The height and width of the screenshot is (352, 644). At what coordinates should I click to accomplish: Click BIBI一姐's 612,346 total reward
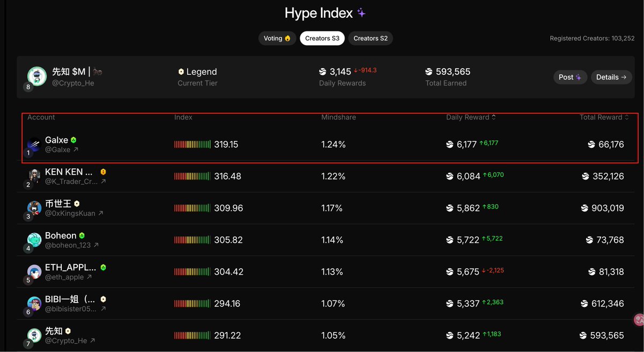pyautogui.click(x=608, y=304)
